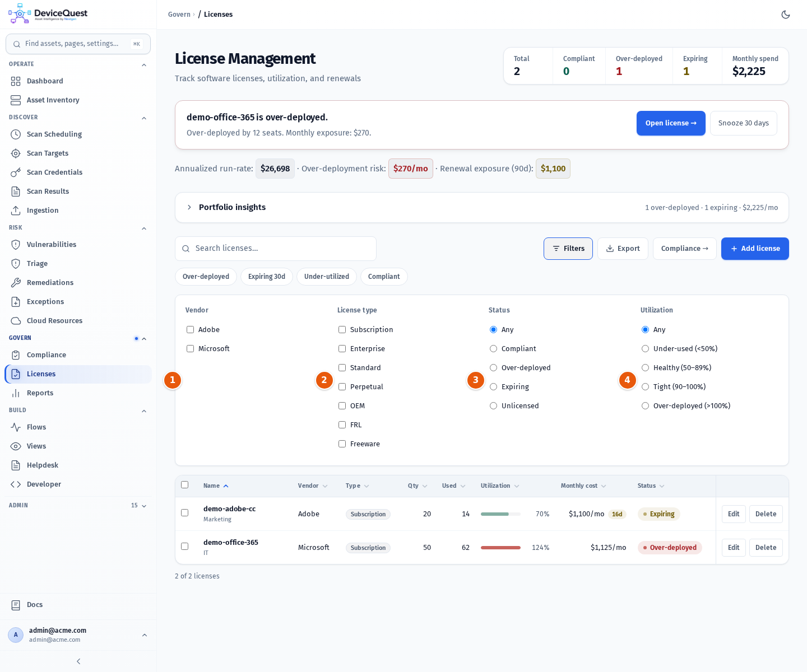Click the Find assets search box
The image size is (807, 672).
78,44
